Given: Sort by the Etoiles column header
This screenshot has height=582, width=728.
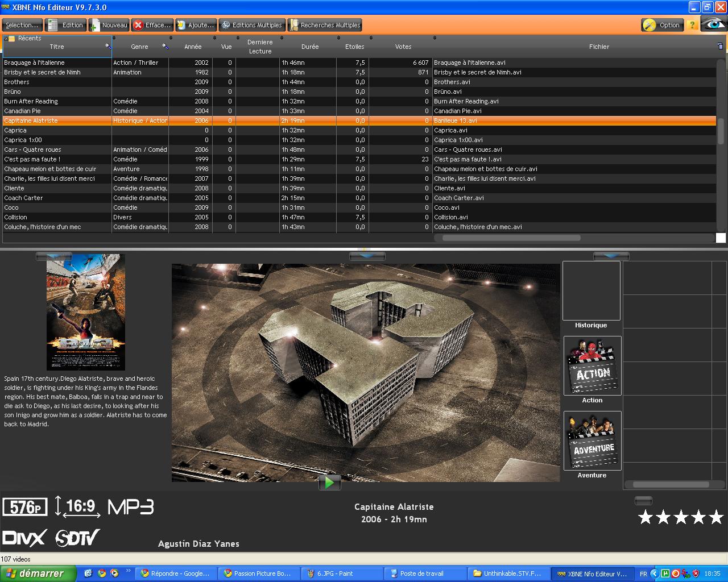Looking at the screenshot, I should point(354,47).
